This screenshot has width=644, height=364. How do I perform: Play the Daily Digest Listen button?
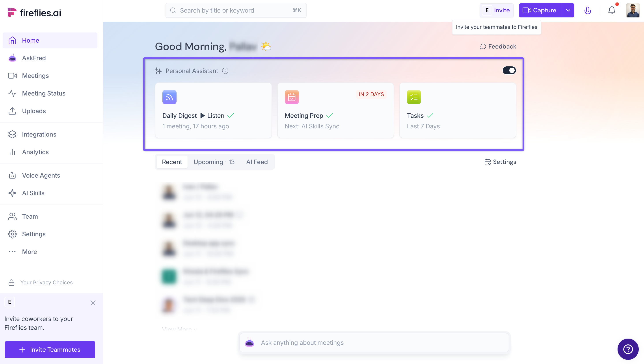coord(212,116)
